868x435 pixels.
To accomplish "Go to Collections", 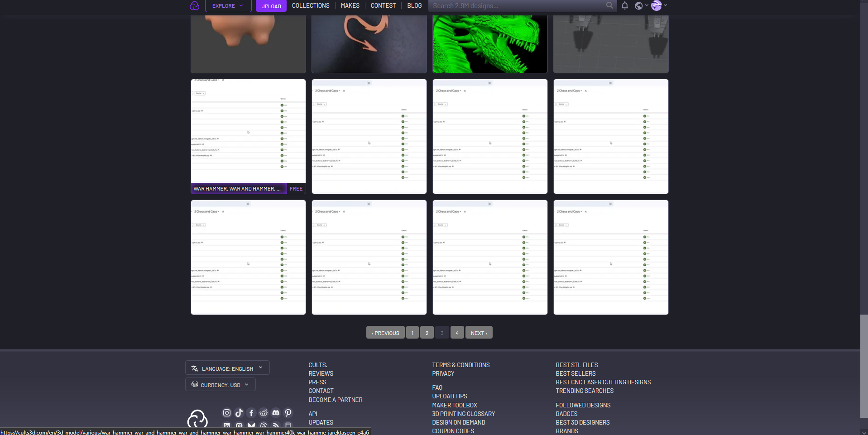I will point(311,6).
